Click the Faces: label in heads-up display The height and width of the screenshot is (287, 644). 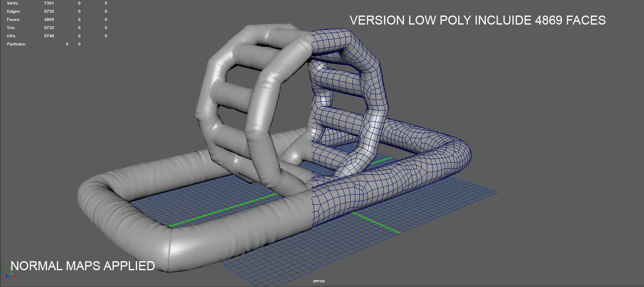coord(13,20)
